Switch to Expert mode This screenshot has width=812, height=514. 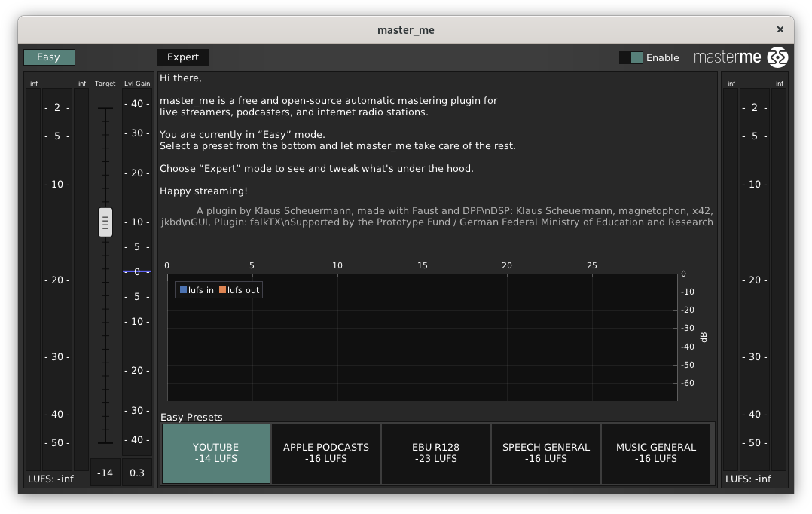[x=183, y=57]
